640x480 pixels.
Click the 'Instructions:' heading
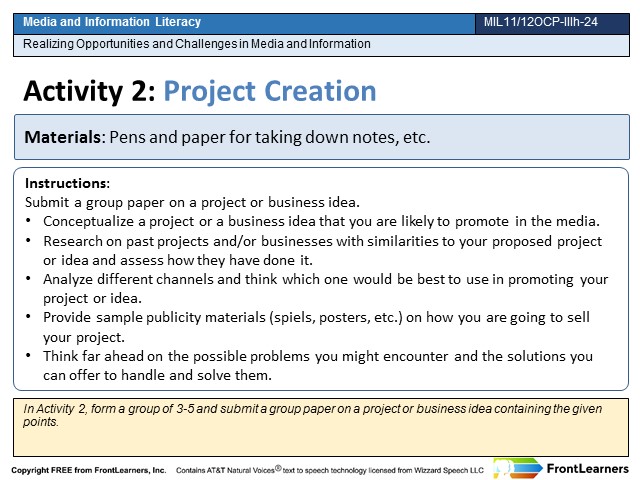pos(67,183)
